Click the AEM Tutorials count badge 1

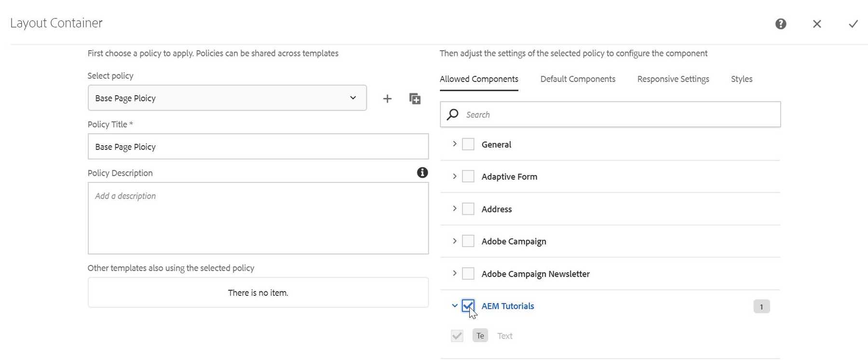(x=761, y=306)
